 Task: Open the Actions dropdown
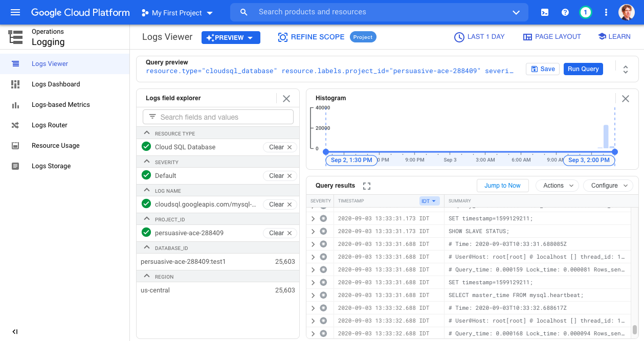click(558, 186)
